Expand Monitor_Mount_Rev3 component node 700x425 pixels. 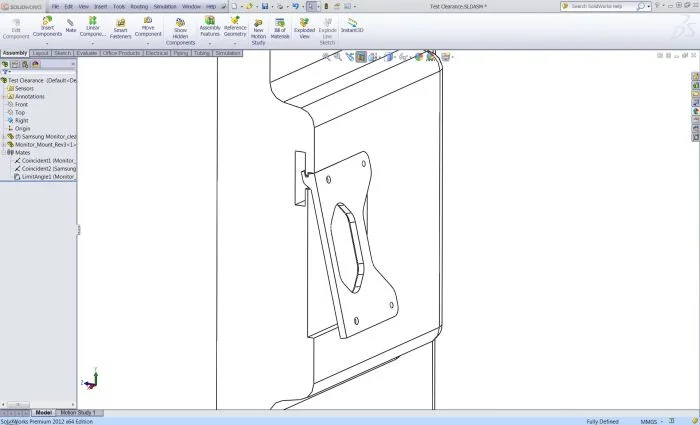4,144
